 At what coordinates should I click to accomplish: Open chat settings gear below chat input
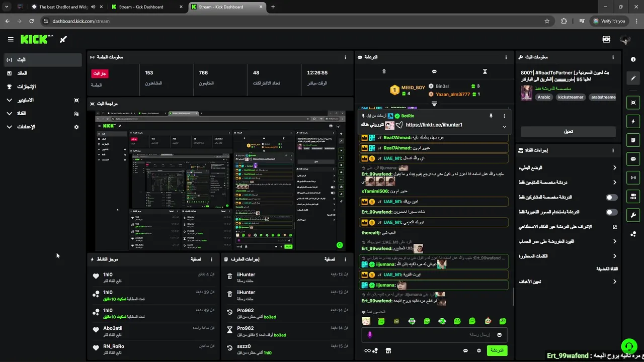[479, 350]
